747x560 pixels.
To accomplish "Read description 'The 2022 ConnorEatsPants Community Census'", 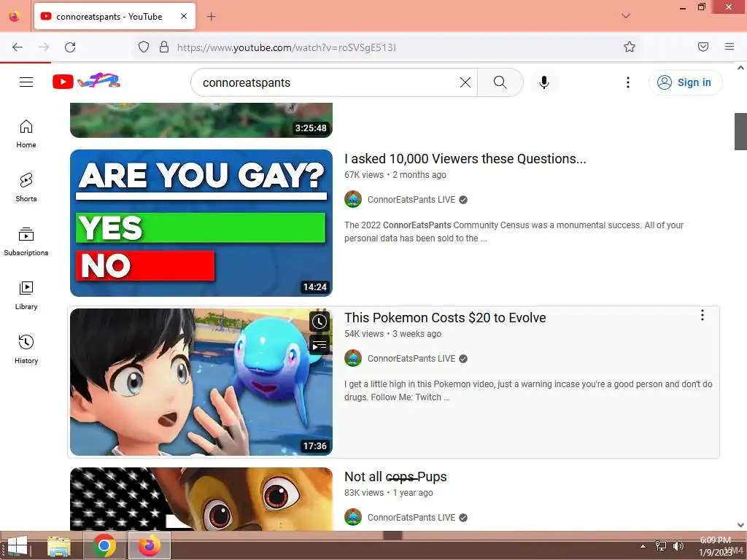I will (x=514, y=231).
